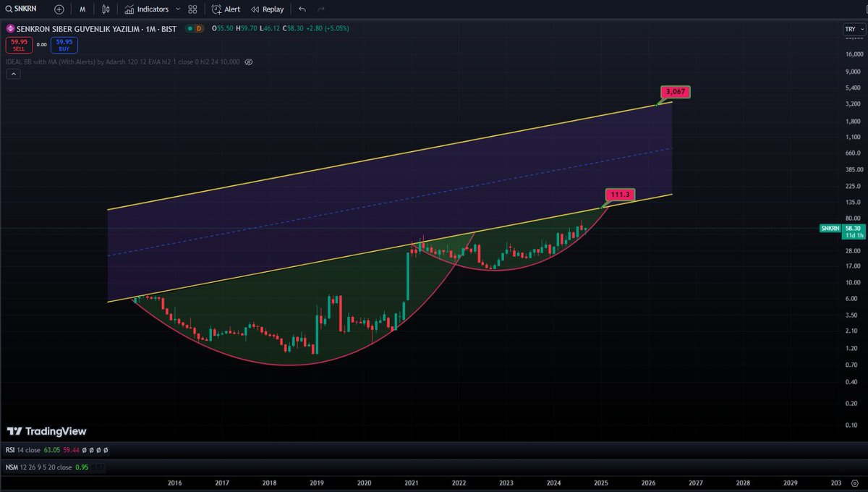Change the candlestick chart style
Screen dimensions: 868x492
click(106, 9)
